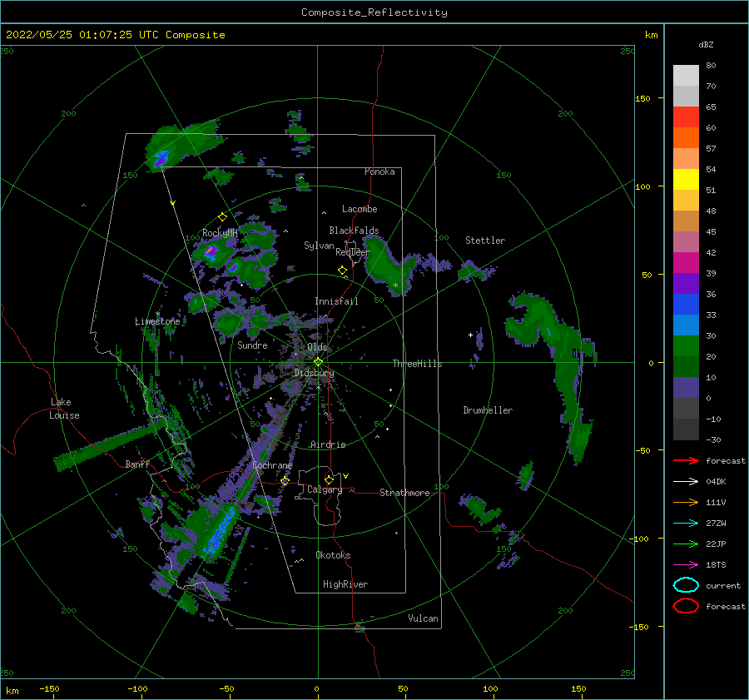
Task: Click the ThreeHills city label
Action: click(x=417, y=364)
